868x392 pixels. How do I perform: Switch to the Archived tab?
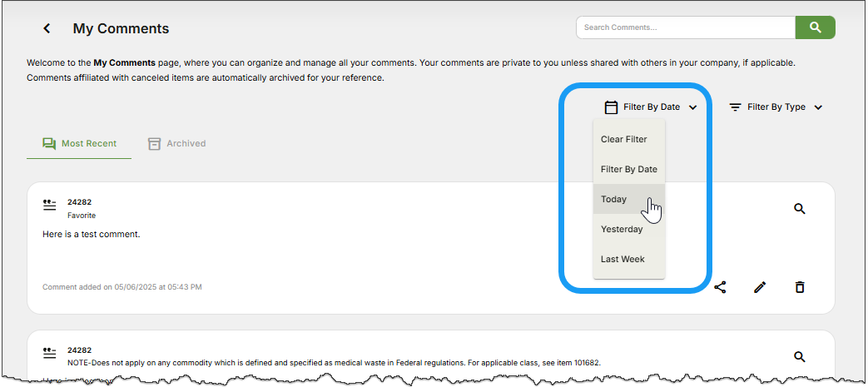point(177,143)
